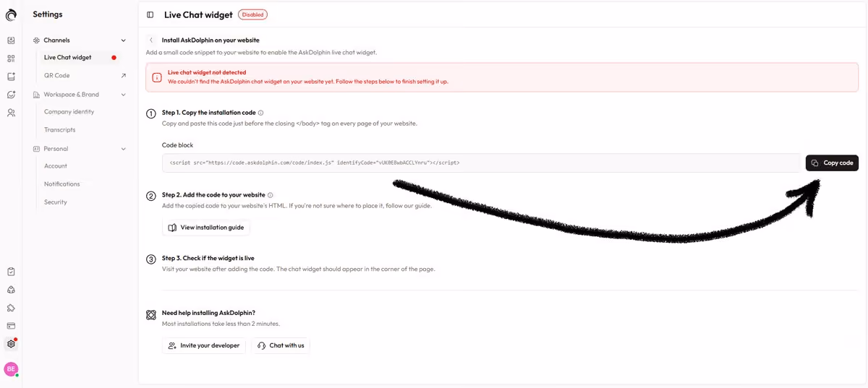Open Notifications settings
This screenshot has width=868, height=388.
[62, 184]
